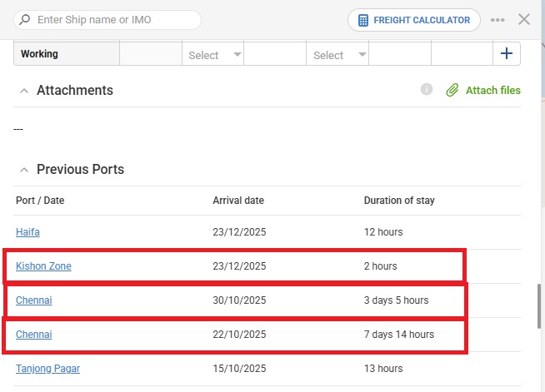
Task: Open the Tanjong Pagar port link
Action: click(x=47, y=369)
